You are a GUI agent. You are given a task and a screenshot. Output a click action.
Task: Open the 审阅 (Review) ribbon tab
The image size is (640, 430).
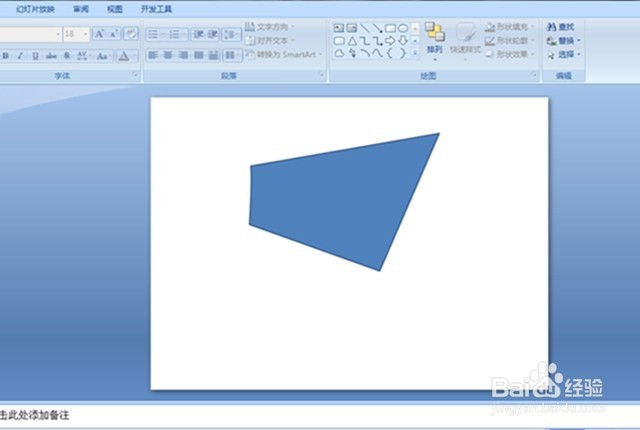(x=81, y=9)
